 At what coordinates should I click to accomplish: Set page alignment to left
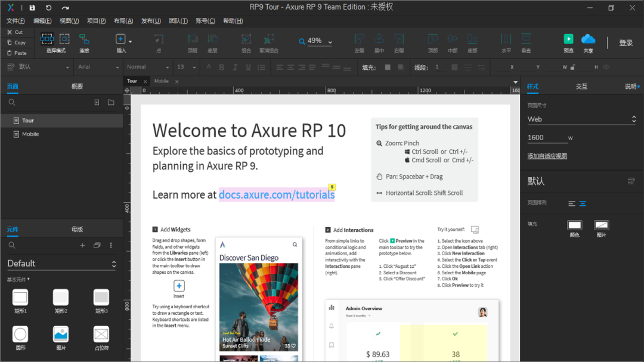coord(572,203)
